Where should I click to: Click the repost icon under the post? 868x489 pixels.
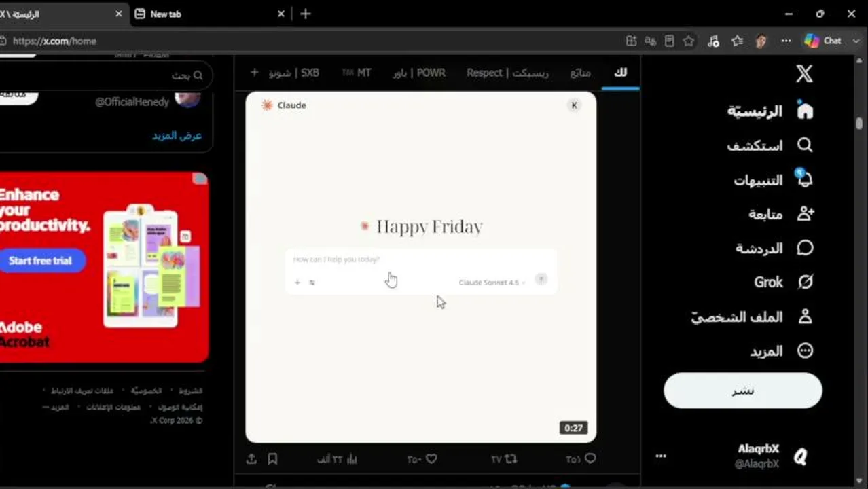[x=511, y=459]
